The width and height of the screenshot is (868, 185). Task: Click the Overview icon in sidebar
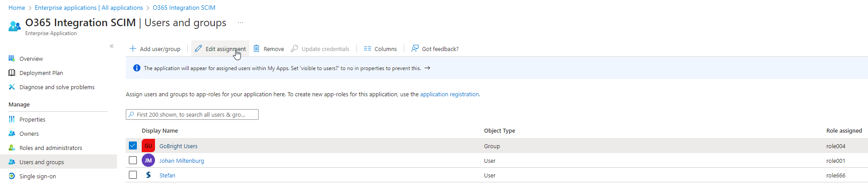pyautogui.click(x=12, y=59)
